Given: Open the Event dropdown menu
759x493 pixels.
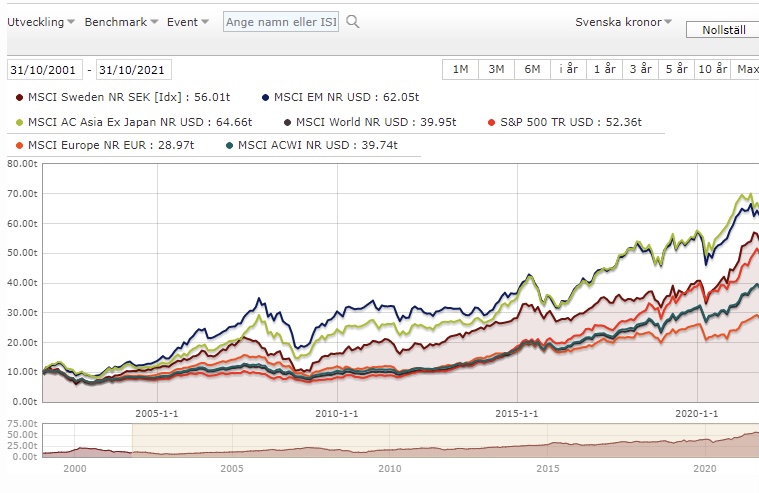Looking at the screenshot, I should [x=187, y=22].
